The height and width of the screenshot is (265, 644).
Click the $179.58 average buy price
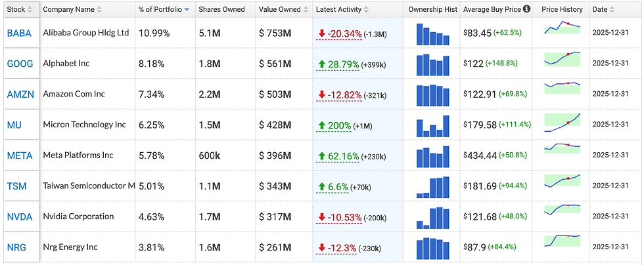pyautogui.click(x=480, y=125)
